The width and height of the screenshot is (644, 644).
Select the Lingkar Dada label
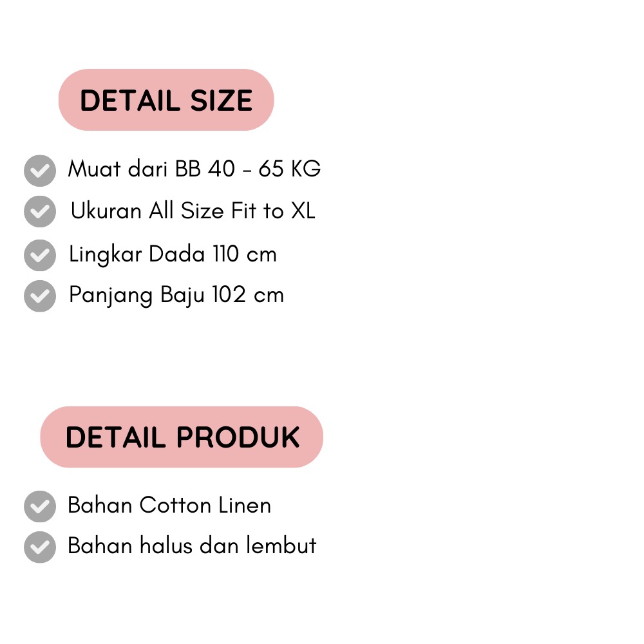[x=137, y=254]
